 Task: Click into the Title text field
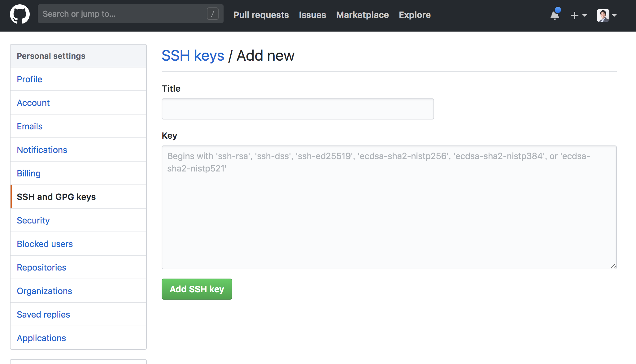coord(298,109)
